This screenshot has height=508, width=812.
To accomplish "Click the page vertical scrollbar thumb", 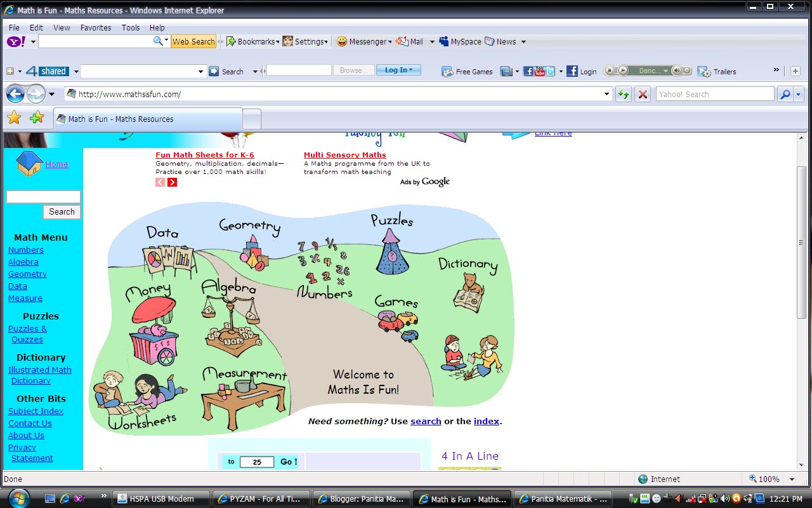I will (802, 242).
